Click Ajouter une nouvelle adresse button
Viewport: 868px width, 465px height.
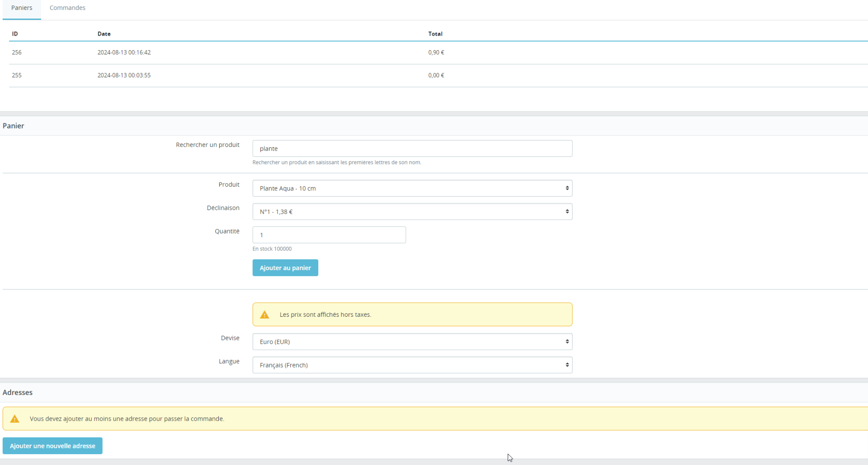[x=52, y=446]
